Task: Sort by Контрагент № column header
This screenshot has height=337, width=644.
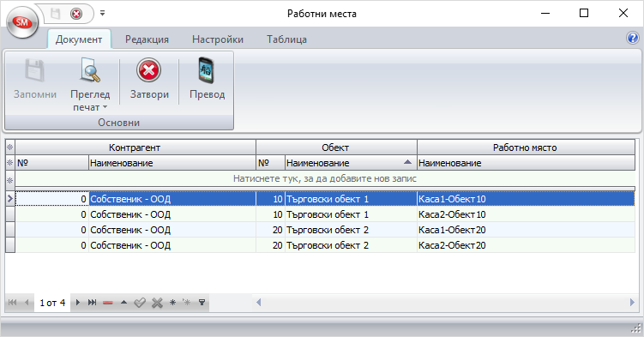Action: pos(51,163)
